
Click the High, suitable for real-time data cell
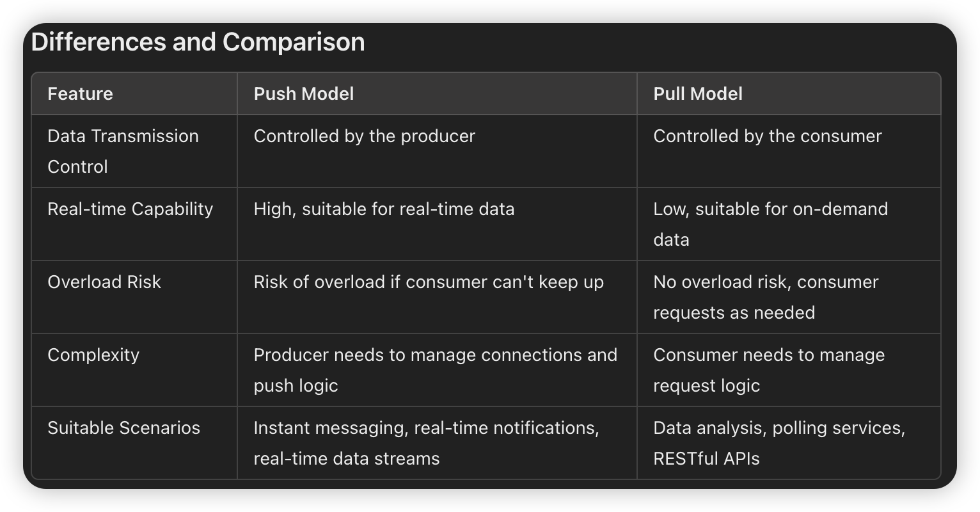point(437,224)
